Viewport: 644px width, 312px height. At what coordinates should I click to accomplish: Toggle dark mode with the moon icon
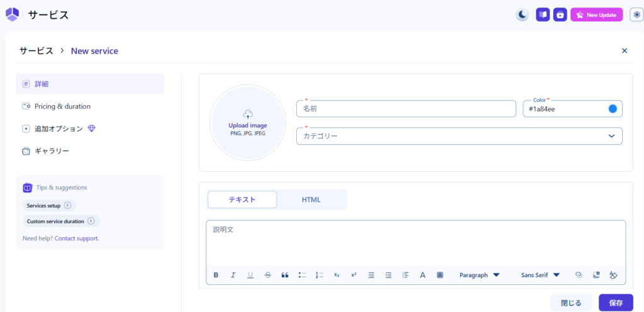coord(522,14)
